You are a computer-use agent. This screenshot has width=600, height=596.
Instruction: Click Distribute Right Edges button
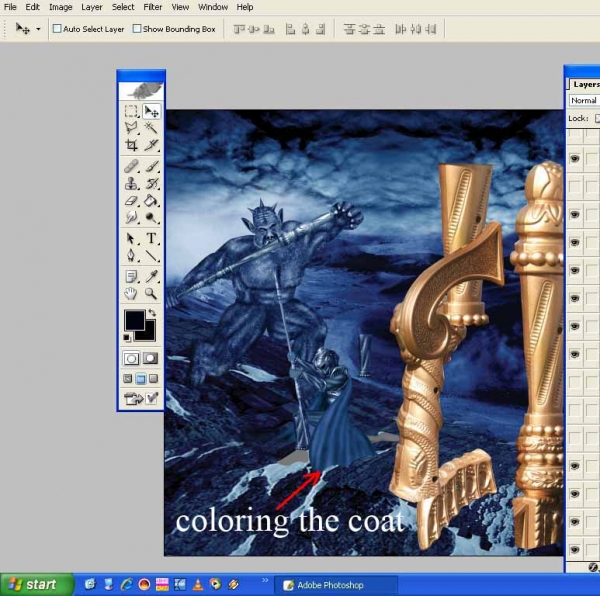point(430,29)
